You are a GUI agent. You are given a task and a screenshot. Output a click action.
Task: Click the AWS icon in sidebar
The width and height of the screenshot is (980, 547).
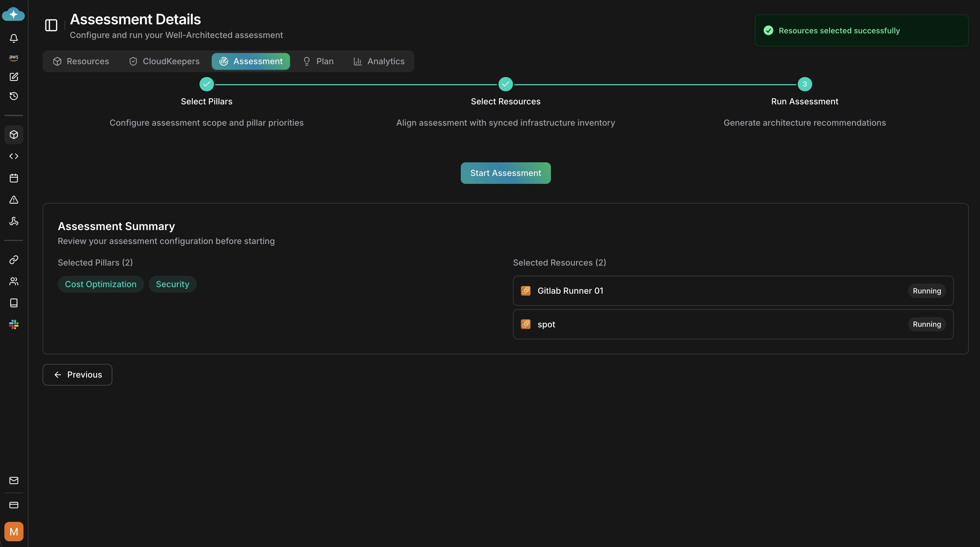(14, 57)
